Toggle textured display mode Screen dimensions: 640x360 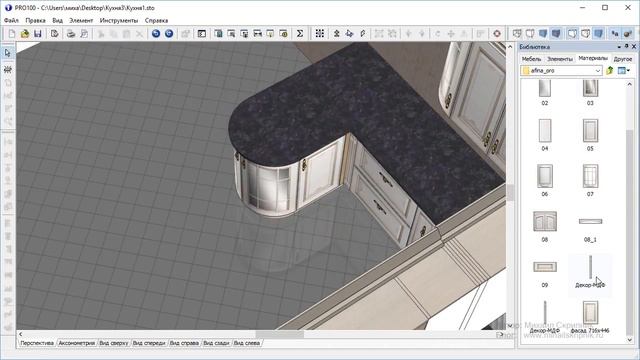556,33
